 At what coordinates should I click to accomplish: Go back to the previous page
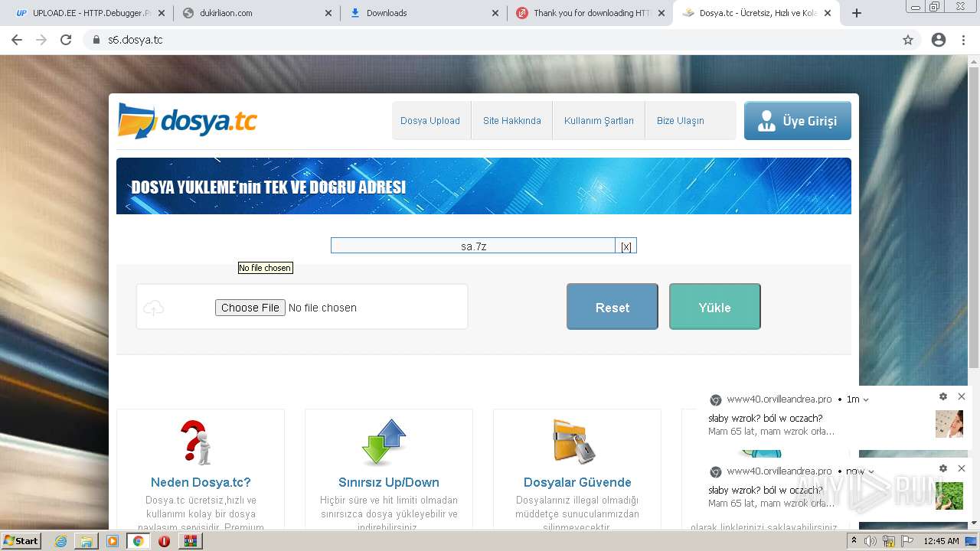click(17, 40)
